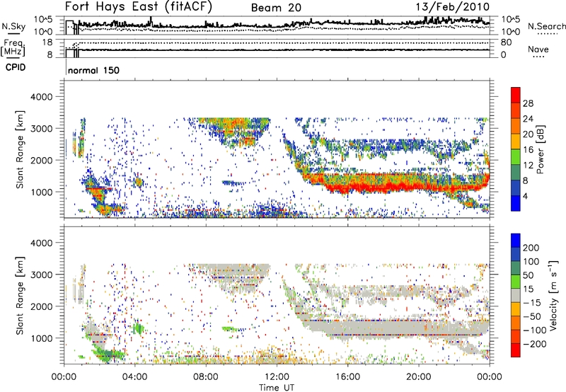Pick the gray velocity segment between 15 and -15
Image resolution: width=566 pixels, height=392 pixels.
coord(516,296)
